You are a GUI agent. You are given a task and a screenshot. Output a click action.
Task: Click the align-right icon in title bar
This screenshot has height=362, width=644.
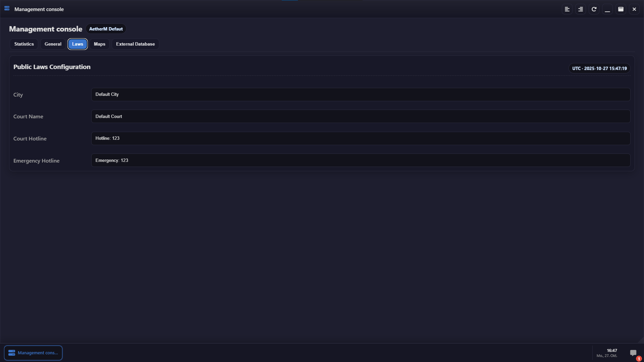581,9
